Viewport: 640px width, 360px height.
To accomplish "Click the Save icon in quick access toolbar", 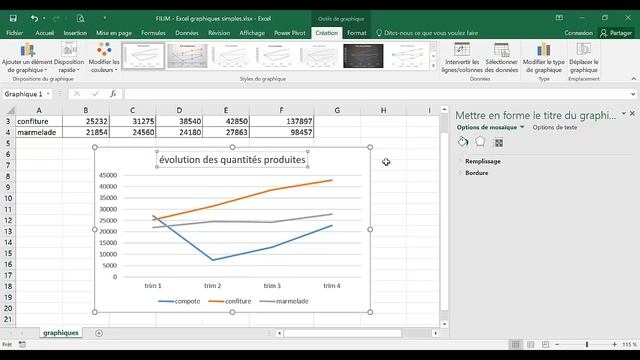I will [13, 18].
